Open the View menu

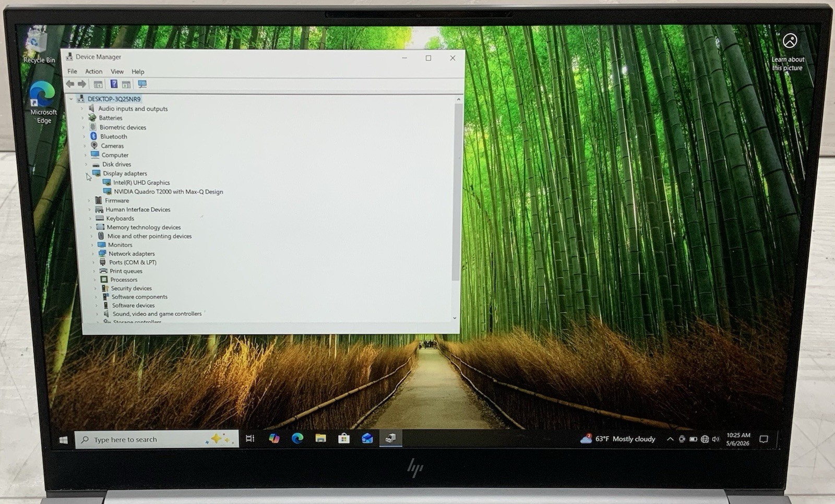(x=117, y=71)
